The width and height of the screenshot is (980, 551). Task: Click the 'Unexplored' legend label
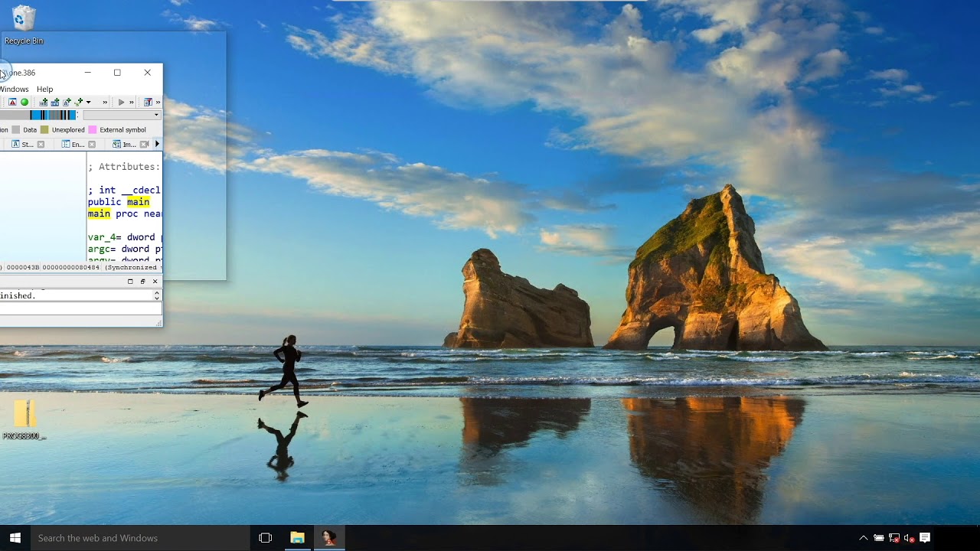pos(68,130)
